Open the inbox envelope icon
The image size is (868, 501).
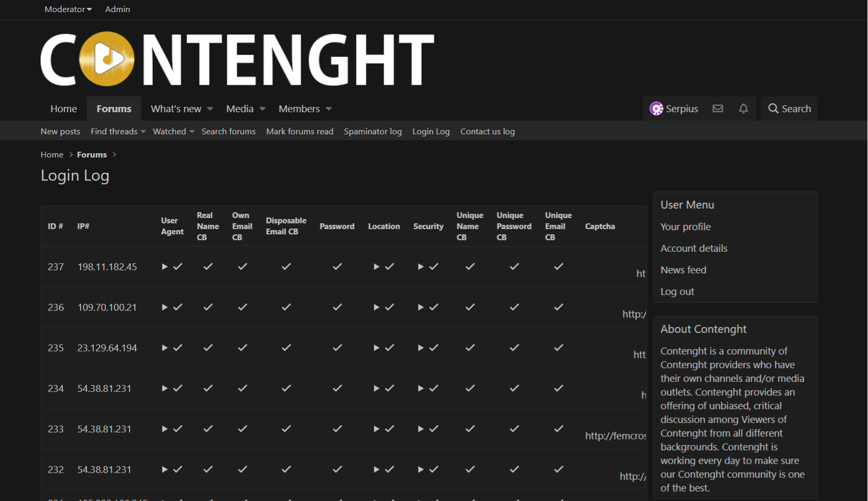(x=718, y=109)
